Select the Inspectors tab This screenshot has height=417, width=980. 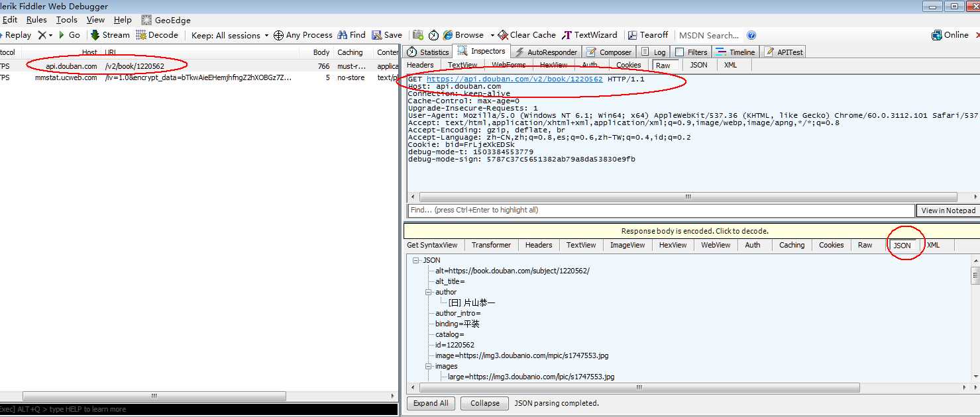[x=482, y=52]
